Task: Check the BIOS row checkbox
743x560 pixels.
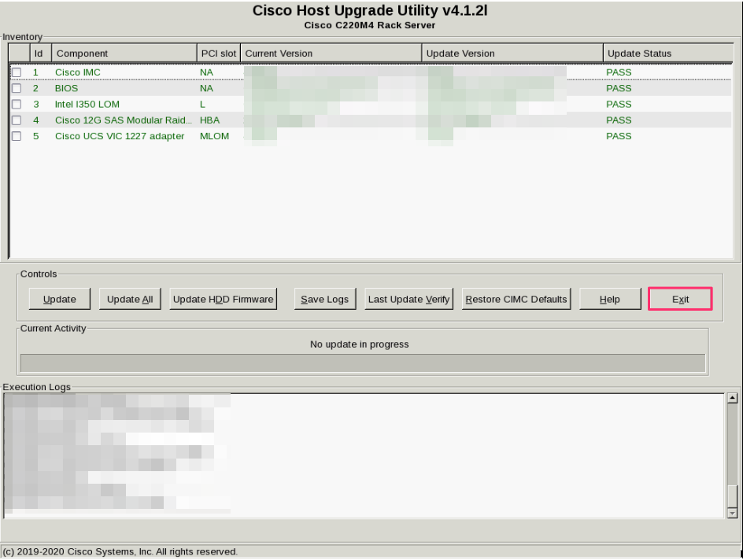Action: coord(17,89)
